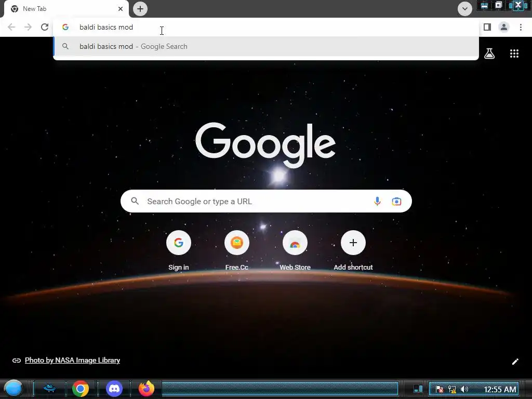The image size is (532, 399).
Task: Open the Google apps grid
Action: 514,54
